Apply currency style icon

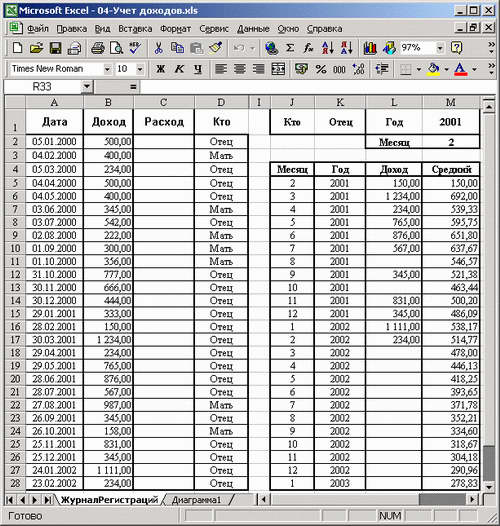click(301, 69)
